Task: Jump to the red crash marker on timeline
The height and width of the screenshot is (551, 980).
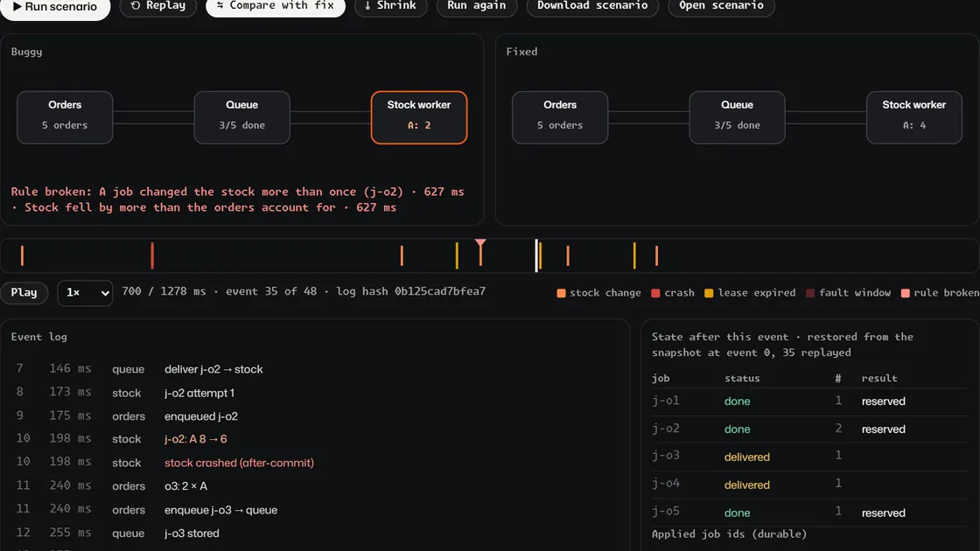Action: tap(152, 255)
